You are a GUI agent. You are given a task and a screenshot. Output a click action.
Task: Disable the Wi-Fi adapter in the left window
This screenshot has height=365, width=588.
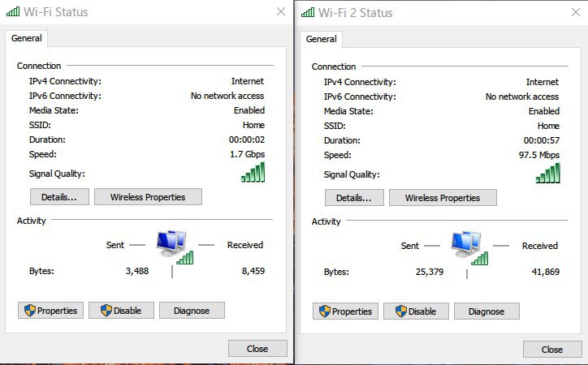pos(121,311)
